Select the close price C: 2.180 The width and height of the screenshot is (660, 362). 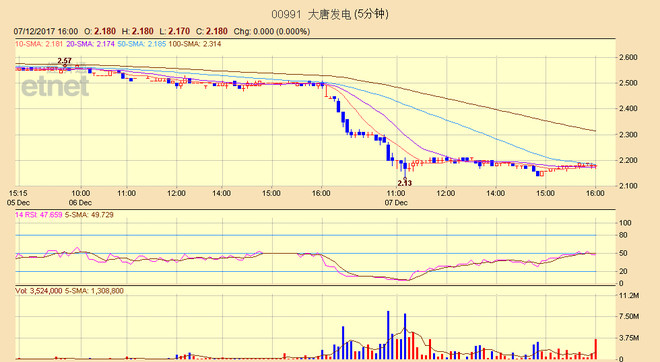point(212,32)
